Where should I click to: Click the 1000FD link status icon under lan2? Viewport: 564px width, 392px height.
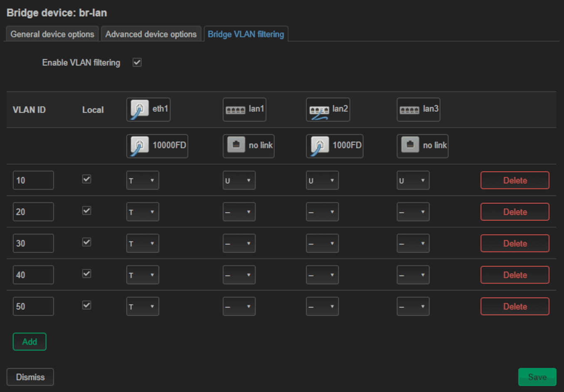point(334,146)
